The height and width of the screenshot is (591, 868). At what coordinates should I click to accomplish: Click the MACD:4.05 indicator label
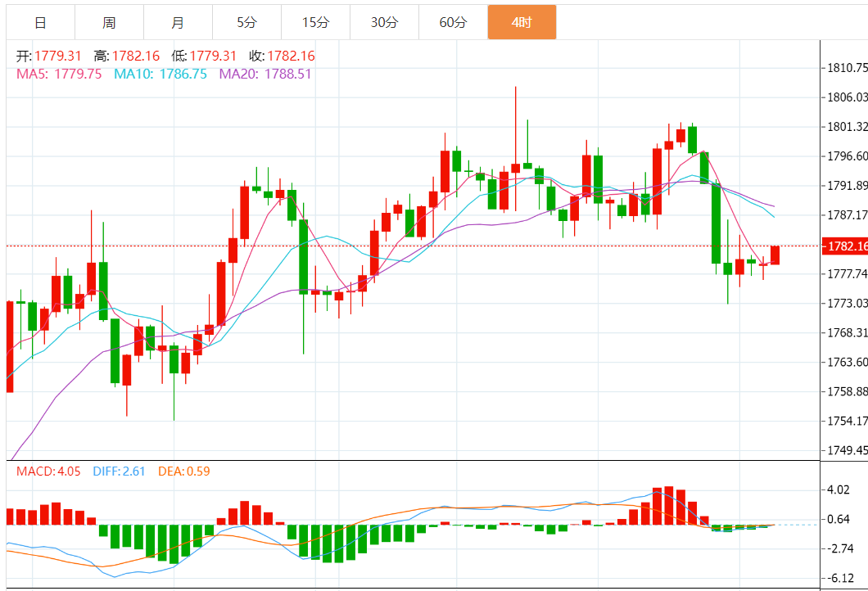48,471
